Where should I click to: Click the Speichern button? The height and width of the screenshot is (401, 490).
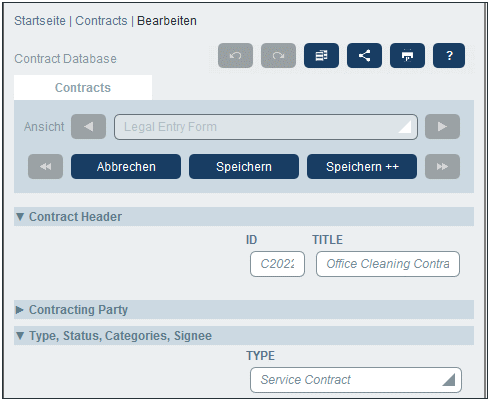click(x=244, y=166)
